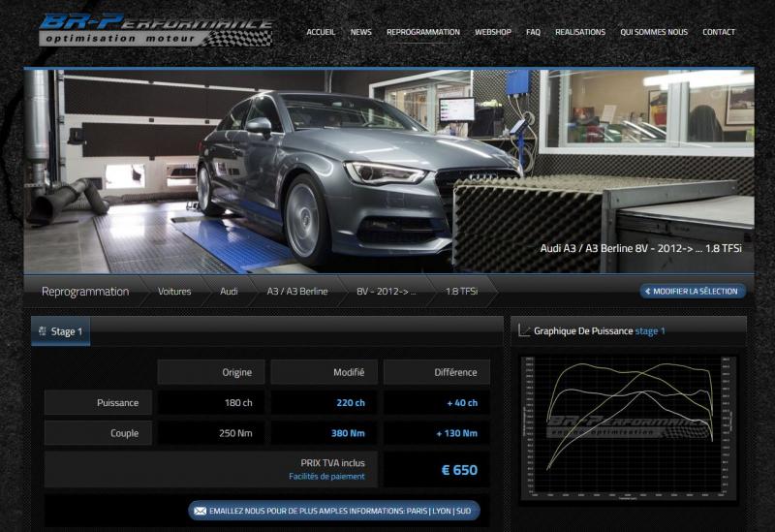Select the Reprogrammation breadcrumb
Viewport: 775px width, 532px height.
[x=85, y=292]
